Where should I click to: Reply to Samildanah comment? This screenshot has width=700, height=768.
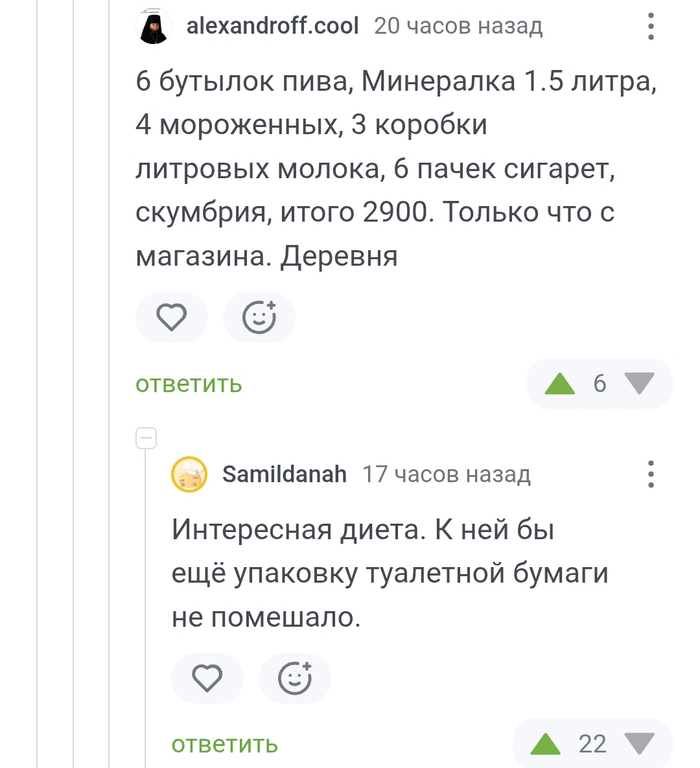[x=224, y=744]
